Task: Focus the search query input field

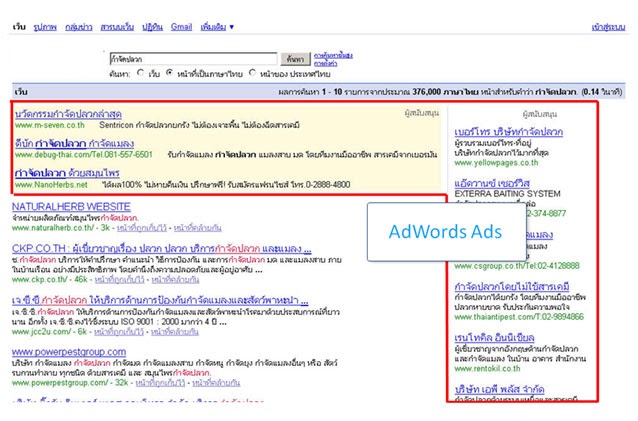Action: pyautogui.click(x=193, y=59)
